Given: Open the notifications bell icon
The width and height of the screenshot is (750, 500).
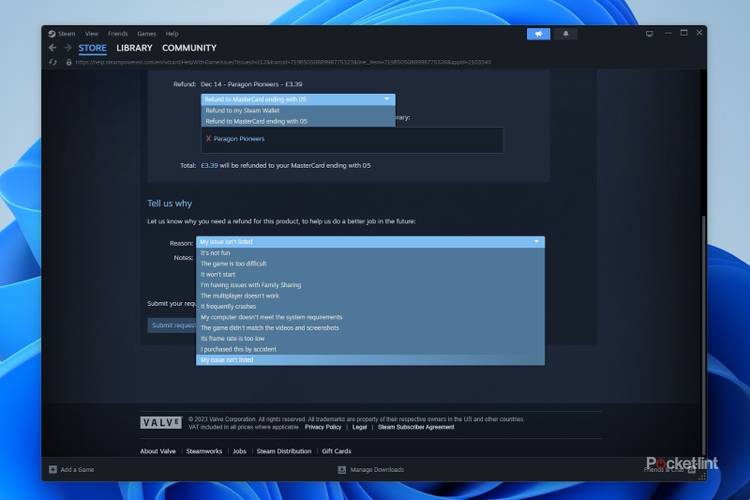Looking at the screenshot, I should 566,33.
